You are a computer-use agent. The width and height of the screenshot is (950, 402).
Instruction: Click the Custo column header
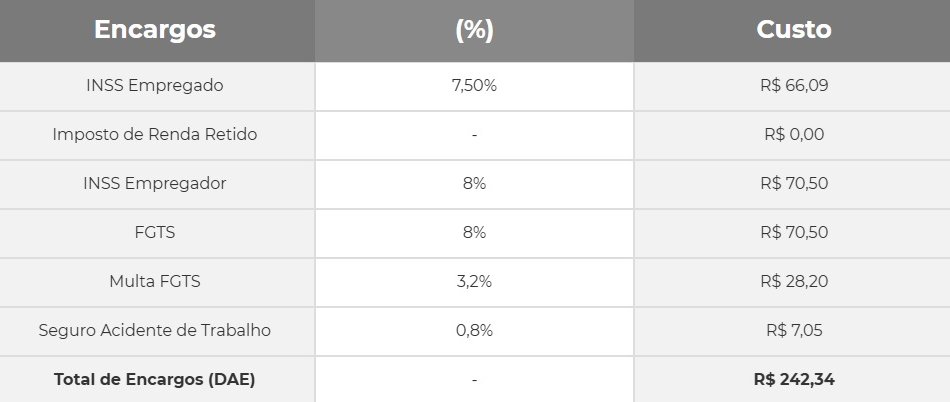pyautogui.click(x=793, y=30)
